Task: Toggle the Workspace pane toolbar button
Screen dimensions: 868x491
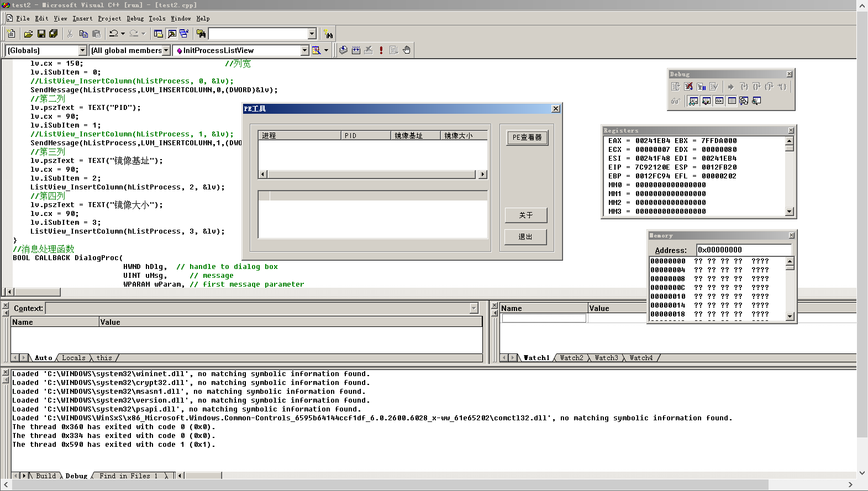Action: (x=159, y=34)
